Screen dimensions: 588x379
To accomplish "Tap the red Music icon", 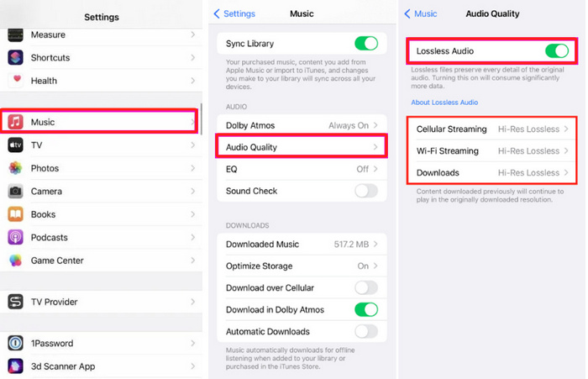I will coord(15,122).
